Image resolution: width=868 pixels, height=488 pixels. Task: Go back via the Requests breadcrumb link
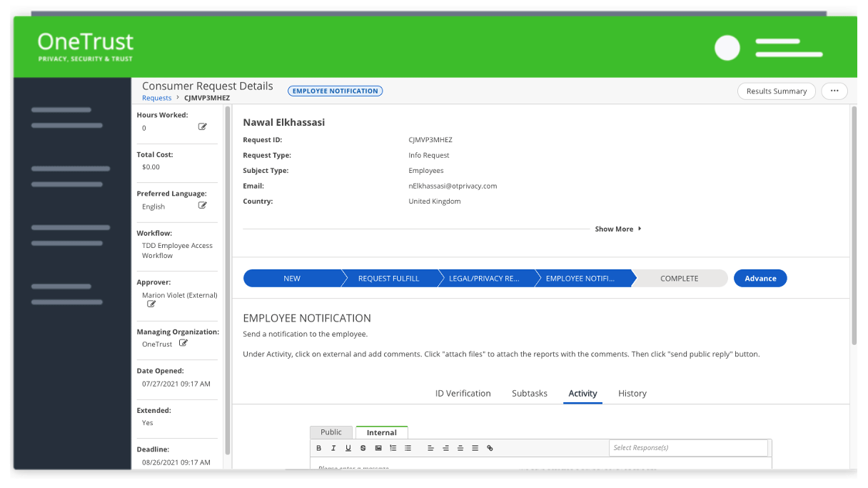pyautogui.click(x=157, y=98)
